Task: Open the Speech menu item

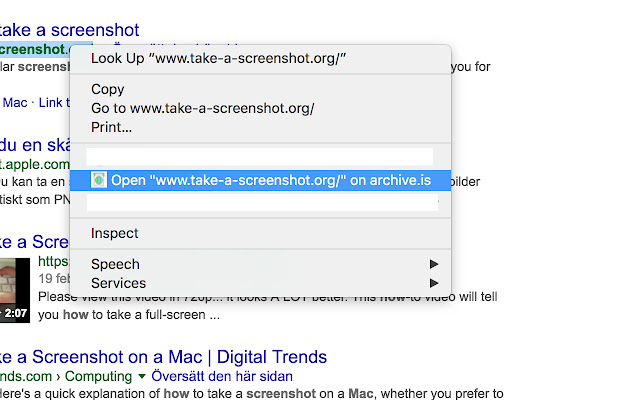Action: [115, 264]
